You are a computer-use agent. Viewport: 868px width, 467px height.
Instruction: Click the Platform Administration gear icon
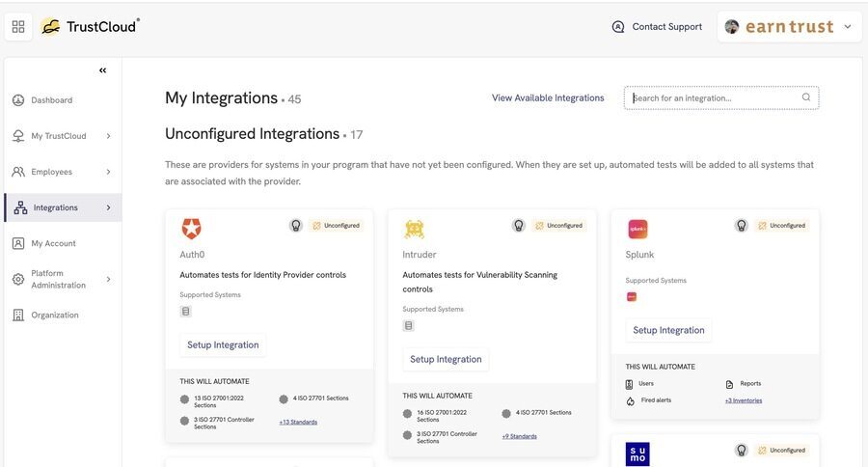18,279
